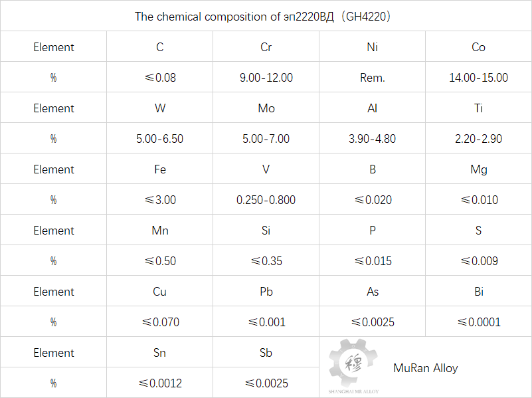Click the Ti element cell
This screenshot has height=398, width=532.
point(478,108)
